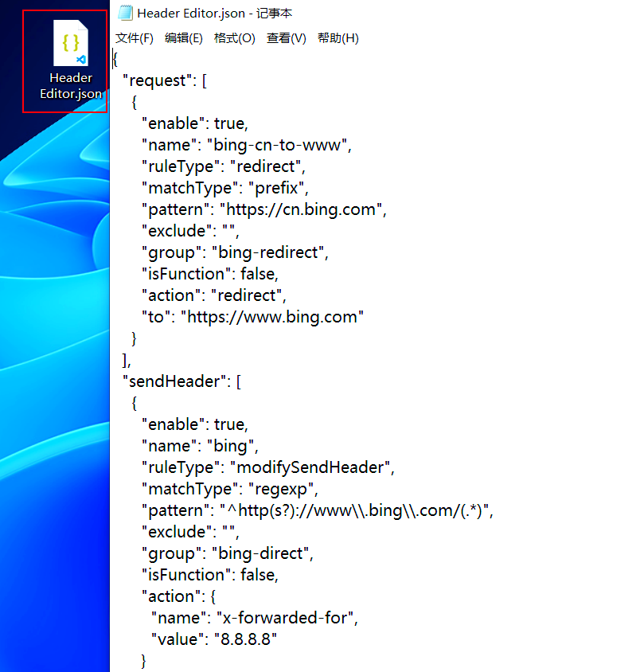Click the "action": { line

pyautogui.click(x=178, y=596)
